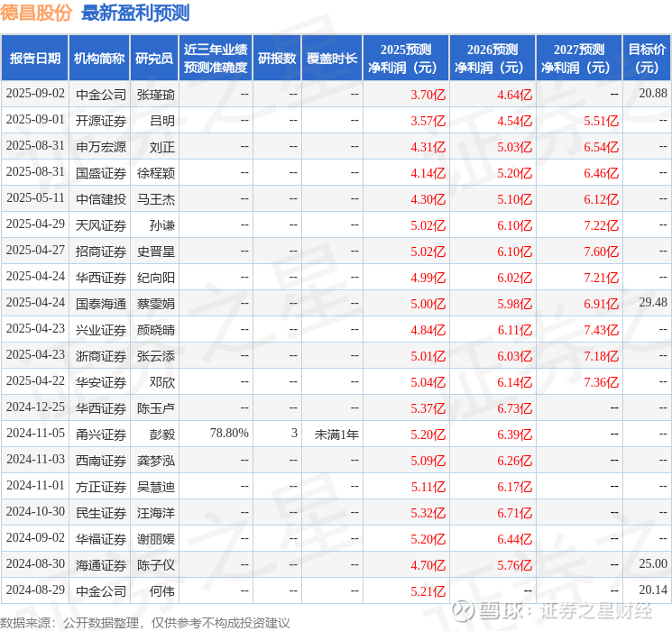Click target price 29.48
This screenshot has width=672, height=631.
coord(653,303)
